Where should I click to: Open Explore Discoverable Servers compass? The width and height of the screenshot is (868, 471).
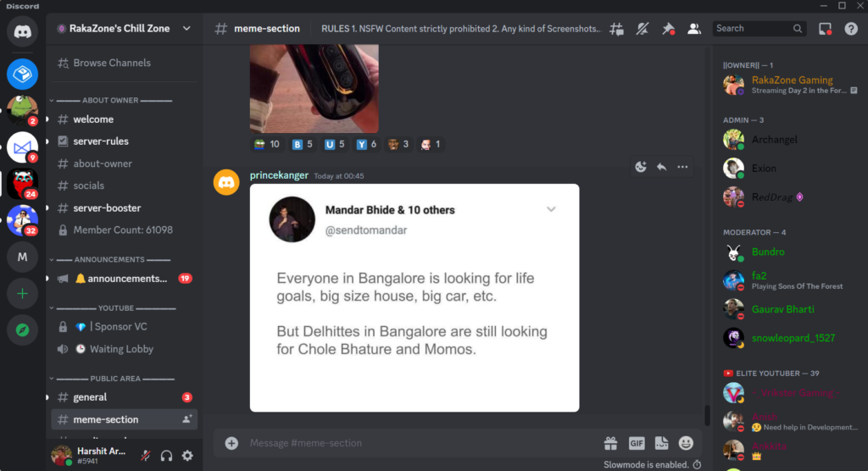[23, 330]
